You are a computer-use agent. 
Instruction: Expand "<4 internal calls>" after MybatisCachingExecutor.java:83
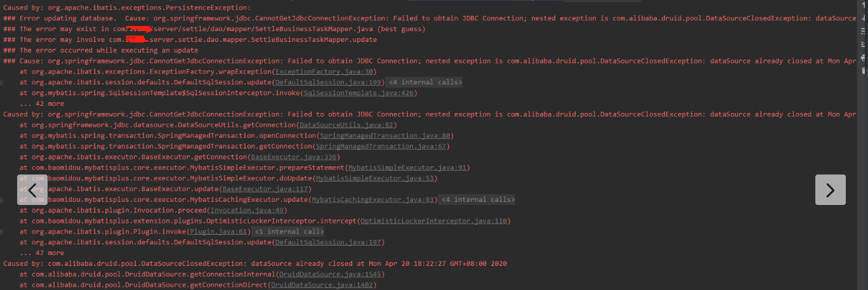pyautogui.click(x=477, y=200)
